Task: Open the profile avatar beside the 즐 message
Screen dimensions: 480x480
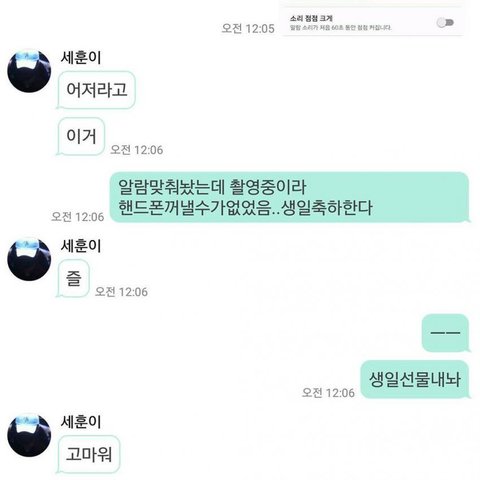Action: [x=29, y=259]
